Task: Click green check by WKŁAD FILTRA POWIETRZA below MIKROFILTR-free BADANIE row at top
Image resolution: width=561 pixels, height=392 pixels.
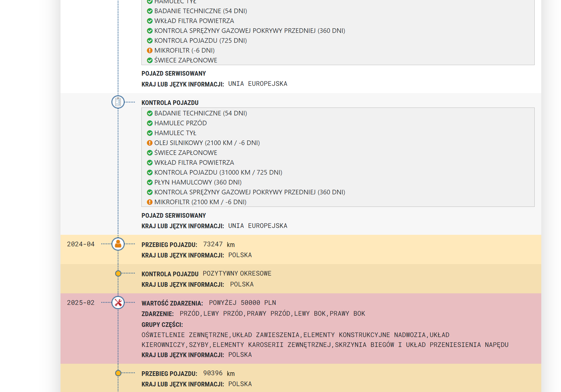Action: tap(150, 21)
